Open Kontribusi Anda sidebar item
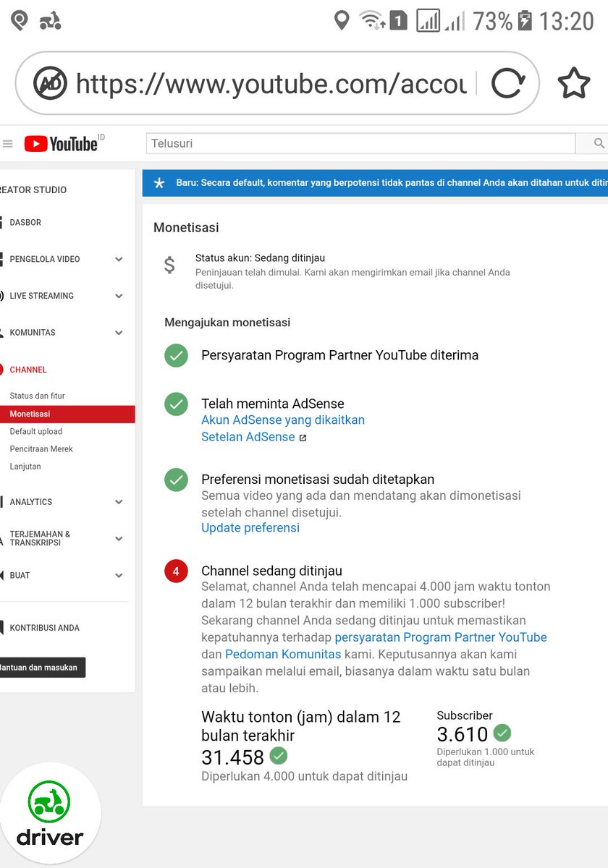 click(x=44, y=628)
